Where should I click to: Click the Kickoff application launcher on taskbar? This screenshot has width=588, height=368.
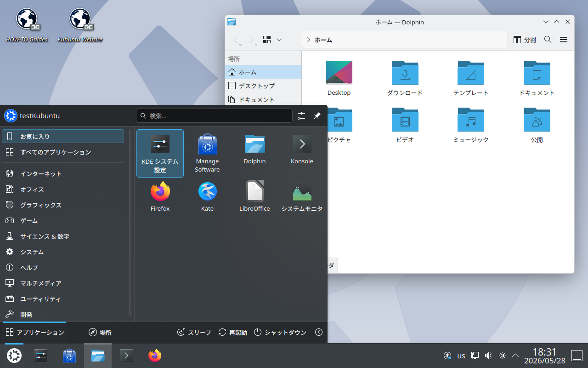(14, 356)
